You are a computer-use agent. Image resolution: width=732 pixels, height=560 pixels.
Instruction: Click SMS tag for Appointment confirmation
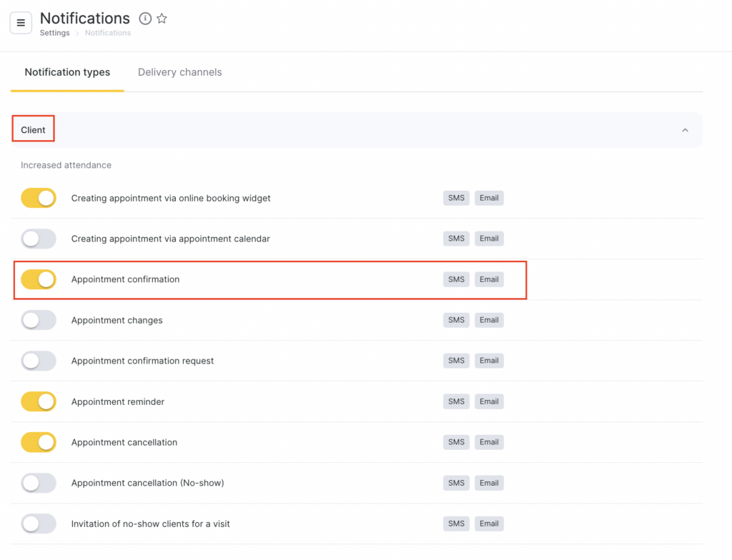tap(456, 279)
